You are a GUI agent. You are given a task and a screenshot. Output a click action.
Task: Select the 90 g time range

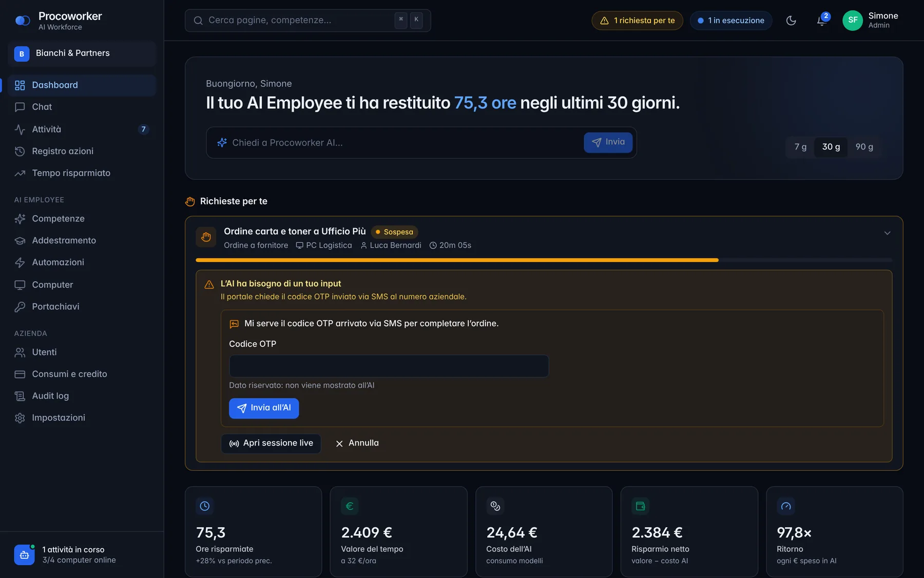(x=864, y=147)
